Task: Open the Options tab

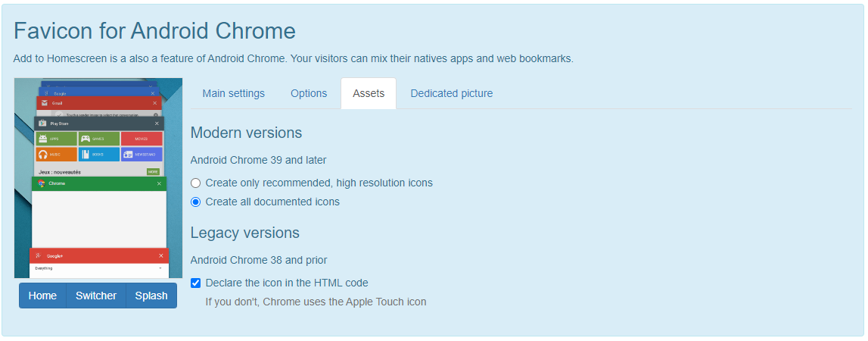Action: [309, 93]
